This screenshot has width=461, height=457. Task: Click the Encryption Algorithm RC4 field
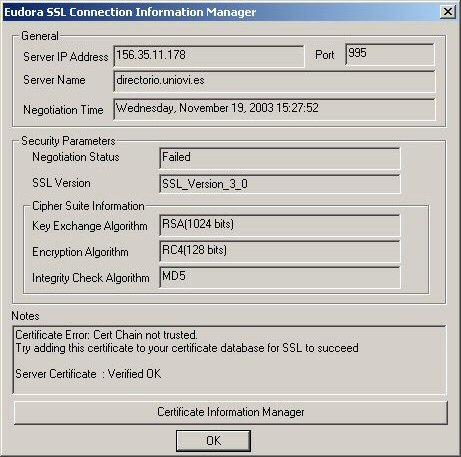pos(279,251)
